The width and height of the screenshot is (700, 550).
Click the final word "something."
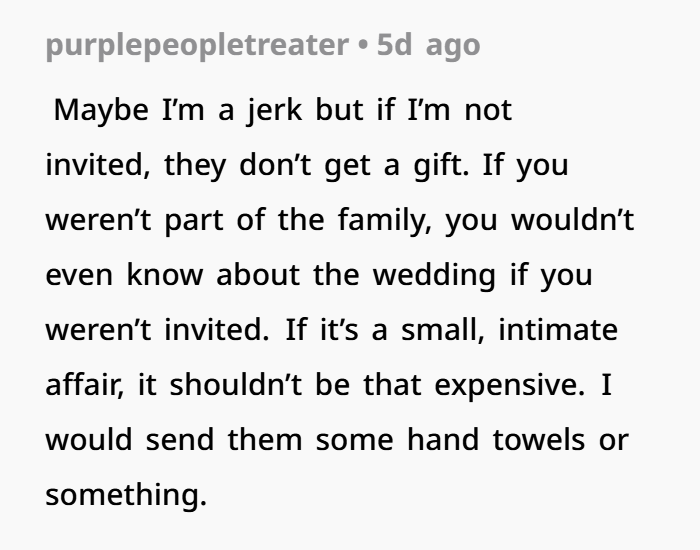(x=125, y=494)
